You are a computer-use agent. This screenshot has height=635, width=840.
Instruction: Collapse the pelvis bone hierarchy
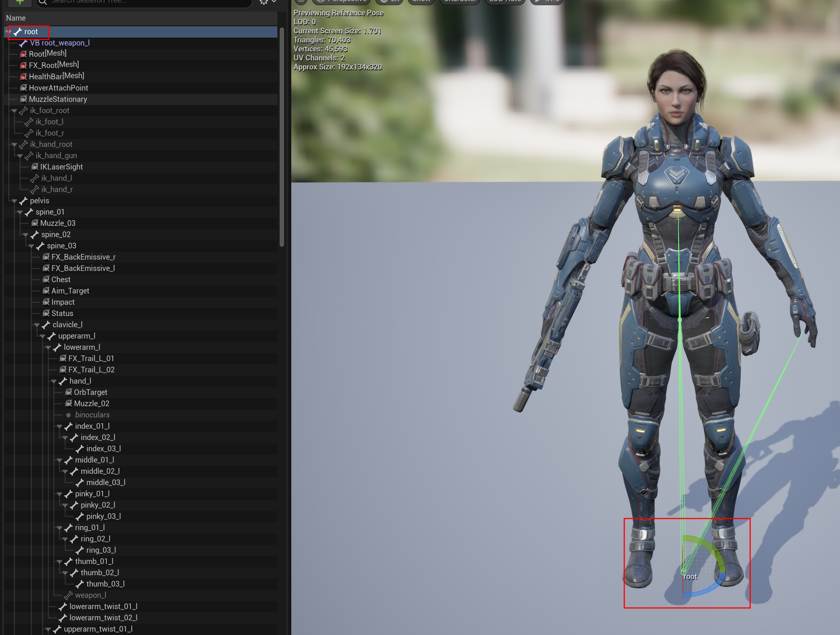[x=14, y=201]
